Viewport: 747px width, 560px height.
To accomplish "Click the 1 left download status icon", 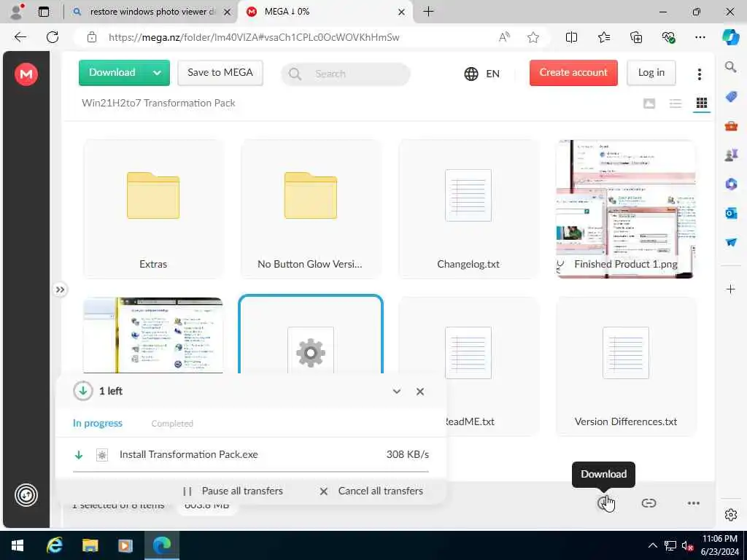I will pyautogui.click(x=83, y=391).
